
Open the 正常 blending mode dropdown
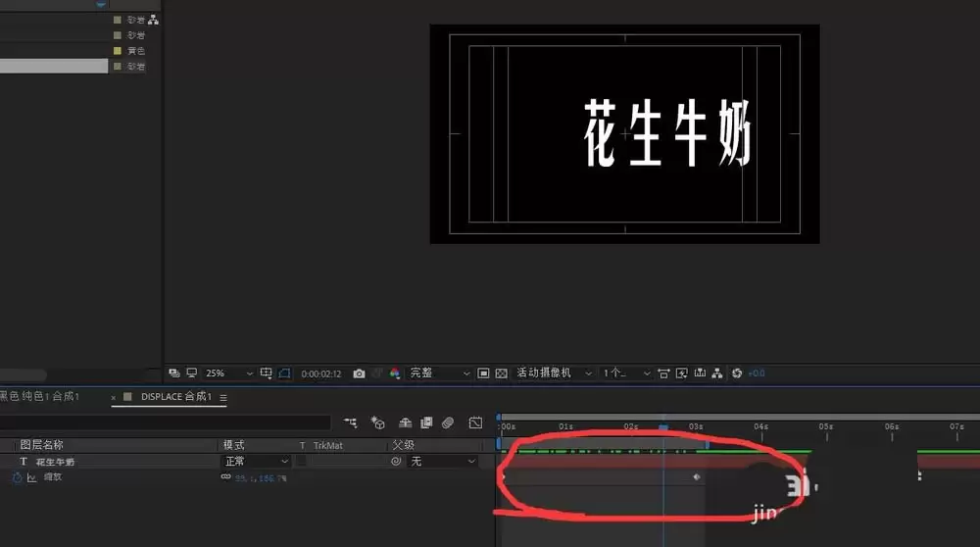[256, 462]
